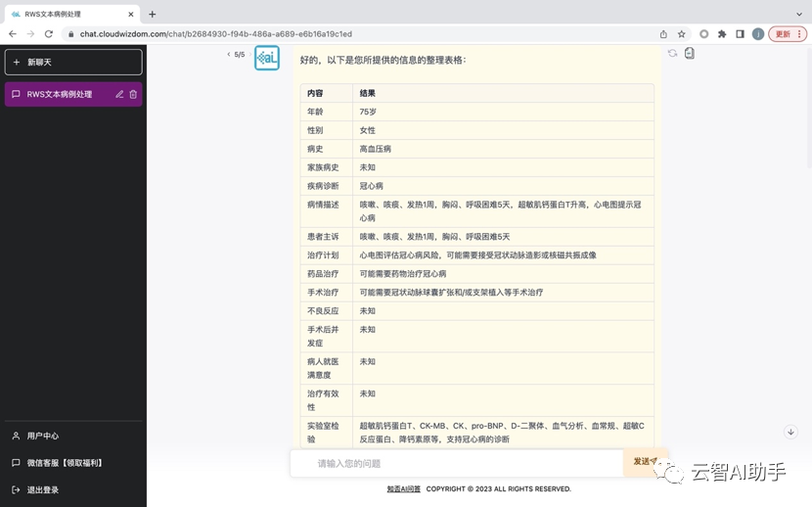Click the browser forward arrow
The width and height of the screenshot is (812, 507).
(30, 34)
